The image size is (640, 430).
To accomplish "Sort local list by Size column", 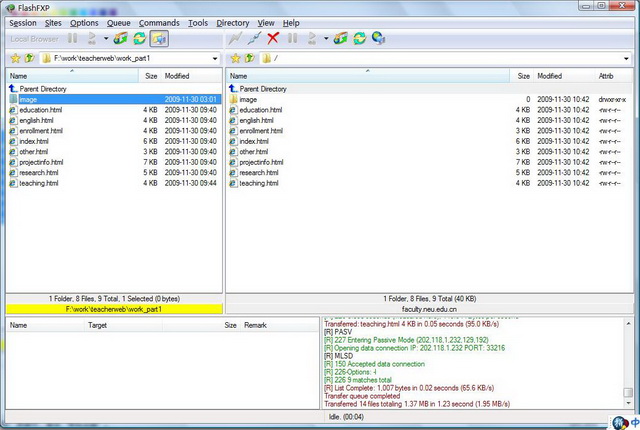I will (x=150, y=76).
